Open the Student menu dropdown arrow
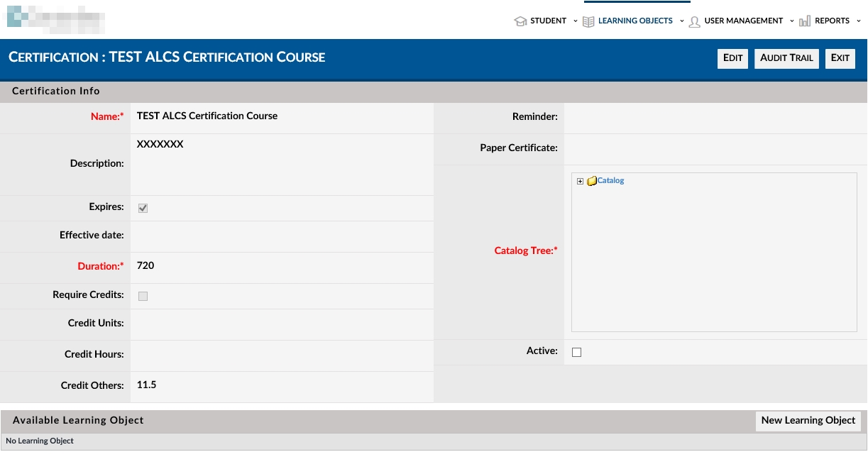Screen dimensions: 868x474 point(576,21)
